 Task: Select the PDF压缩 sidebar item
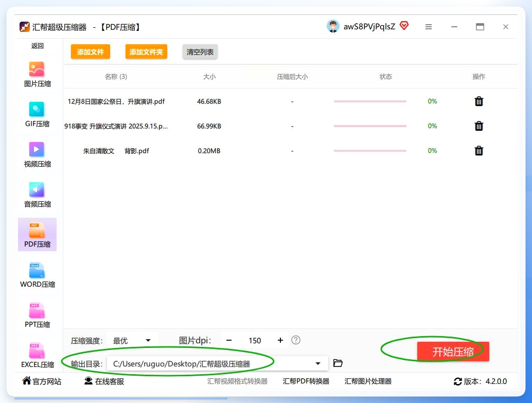pyautogui.click(x=37, y=235)
